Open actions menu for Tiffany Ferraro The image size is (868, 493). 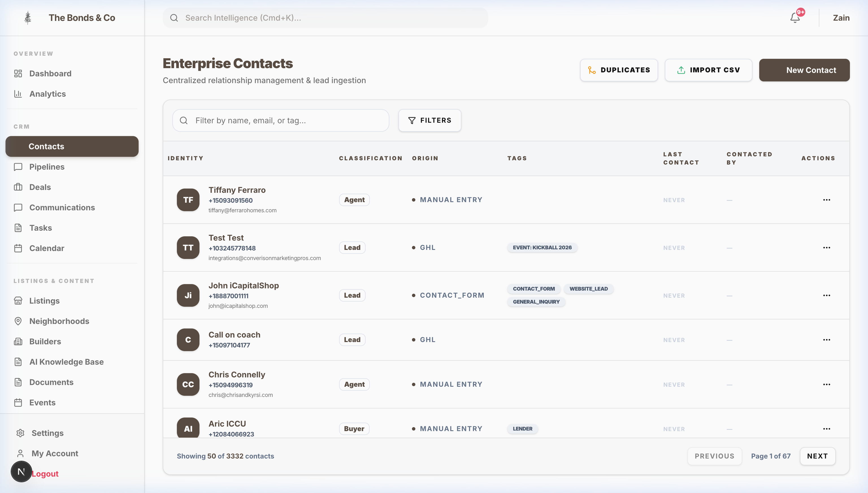826,200
